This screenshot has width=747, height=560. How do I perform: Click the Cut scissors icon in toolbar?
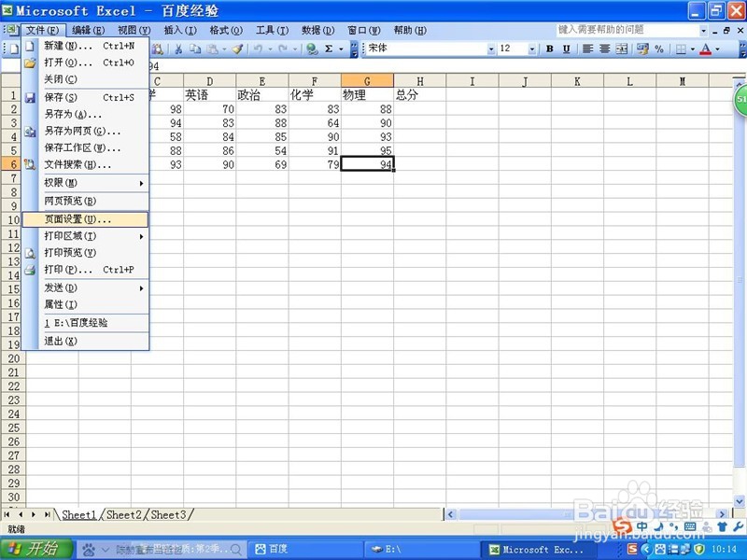(x=178, y=49)
